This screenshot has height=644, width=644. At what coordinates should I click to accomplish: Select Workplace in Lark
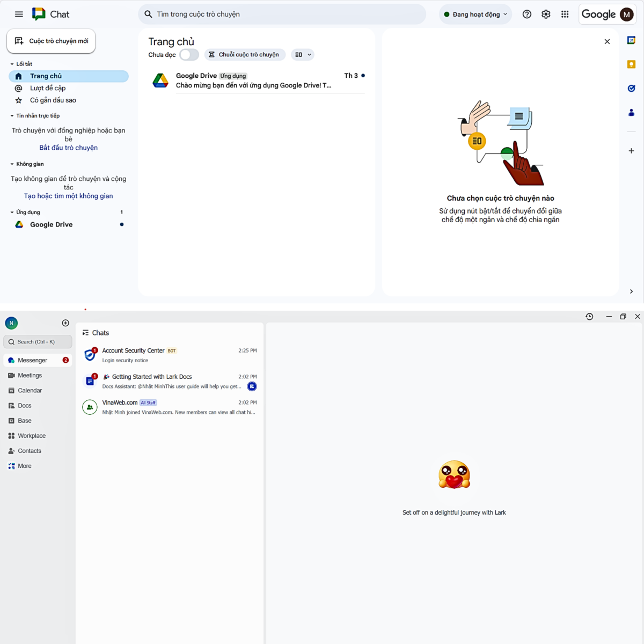31,435
